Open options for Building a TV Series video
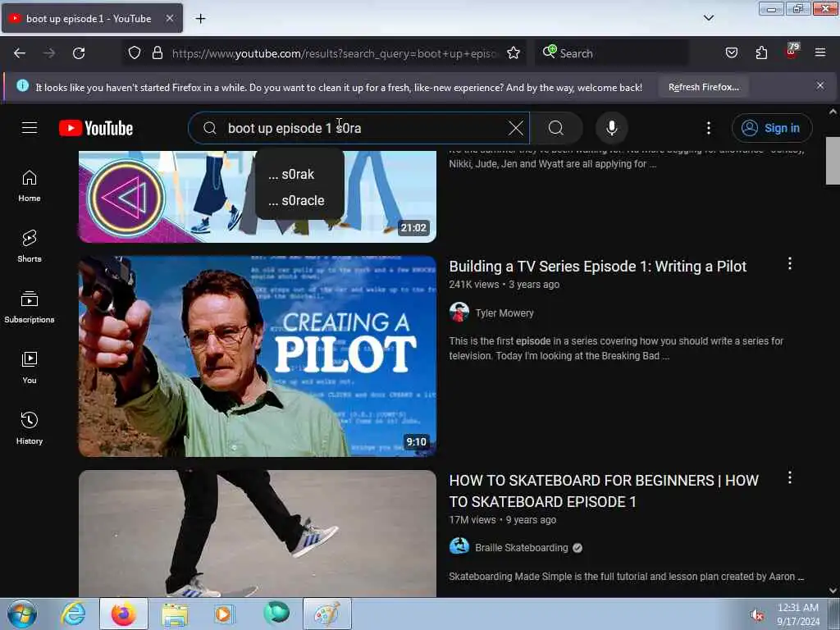Viewport: 840px width, 630px height. [790, 263]
